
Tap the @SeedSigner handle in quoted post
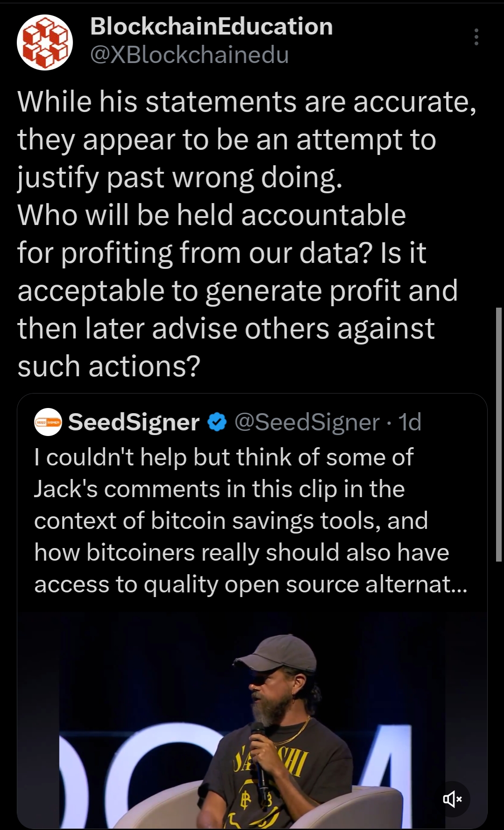308,422
